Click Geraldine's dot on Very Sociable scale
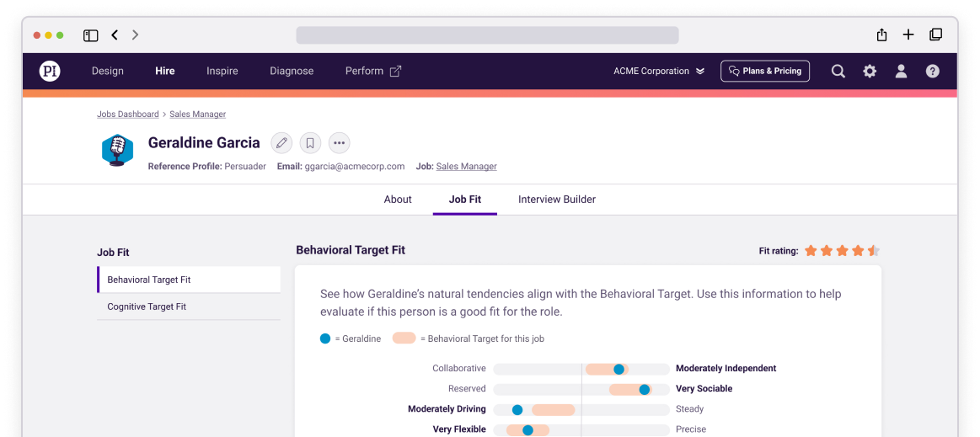980x437 pixels. click(x=645, y=389)
